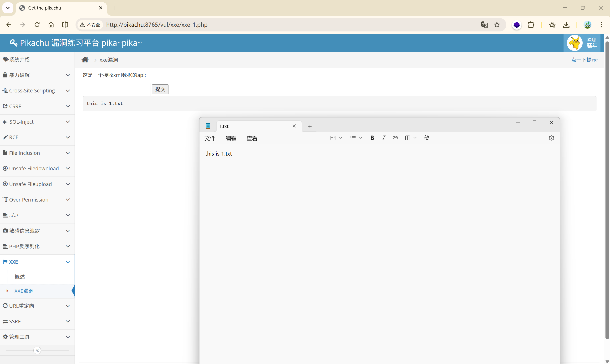Click the 点一下提示~ hint link
This screenshot has width=610, height=364.
click(585, 60)
